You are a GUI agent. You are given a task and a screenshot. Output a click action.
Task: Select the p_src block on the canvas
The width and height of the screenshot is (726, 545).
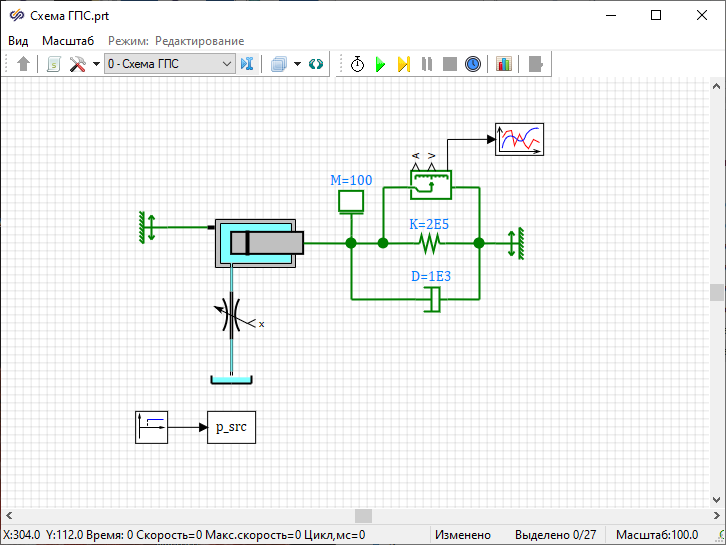[x=231, y=427]
